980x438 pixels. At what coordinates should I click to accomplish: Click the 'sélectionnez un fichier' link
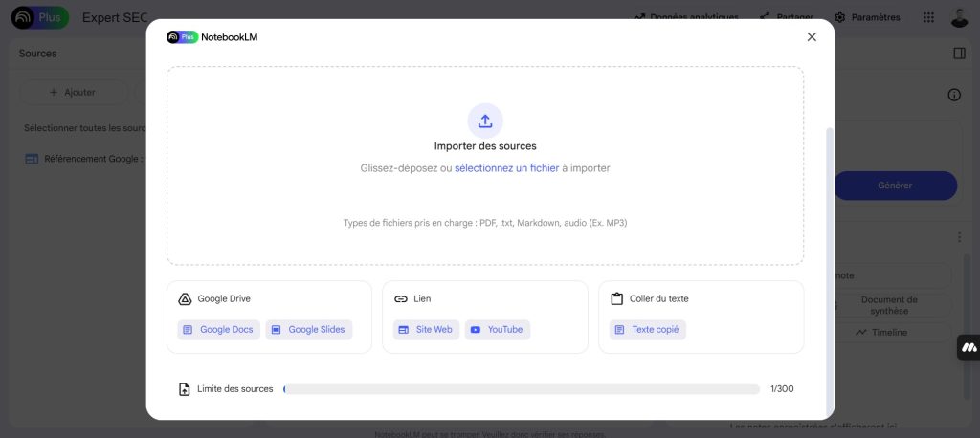[506, 168]
